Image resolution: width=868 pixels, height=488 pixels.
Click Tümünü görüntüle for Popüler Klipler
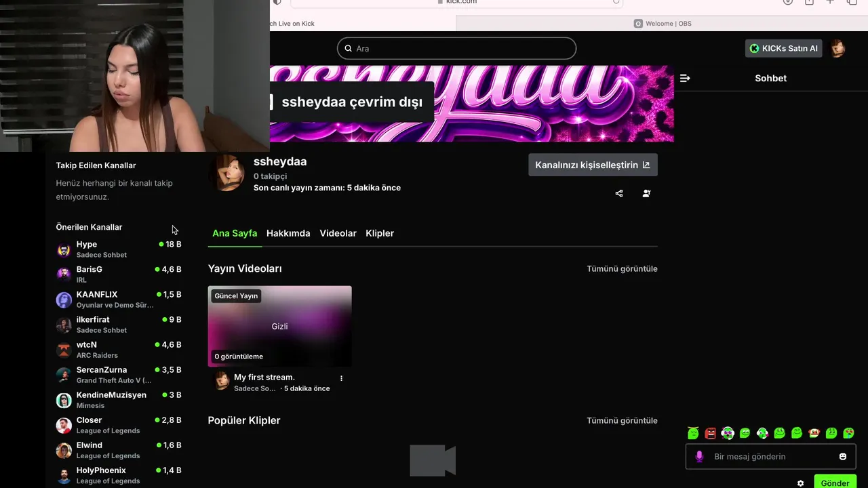[622, 420]
